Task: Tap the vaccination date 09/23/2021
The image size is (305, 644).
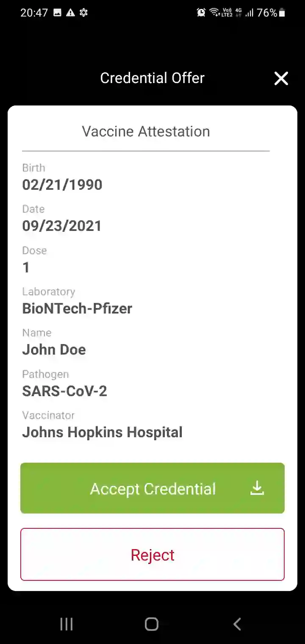Action: [x=62, y=226]
